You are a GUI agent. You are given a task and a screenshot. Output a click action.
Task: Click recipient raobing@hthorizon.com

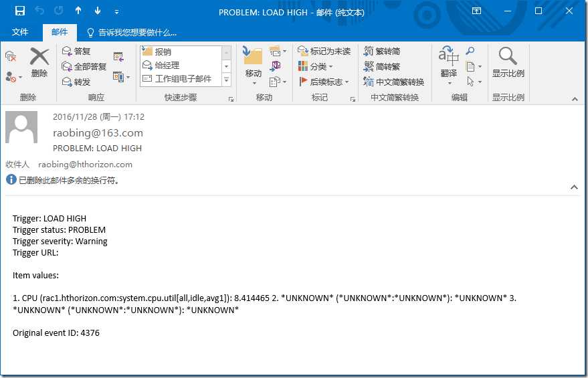point(85,165)
